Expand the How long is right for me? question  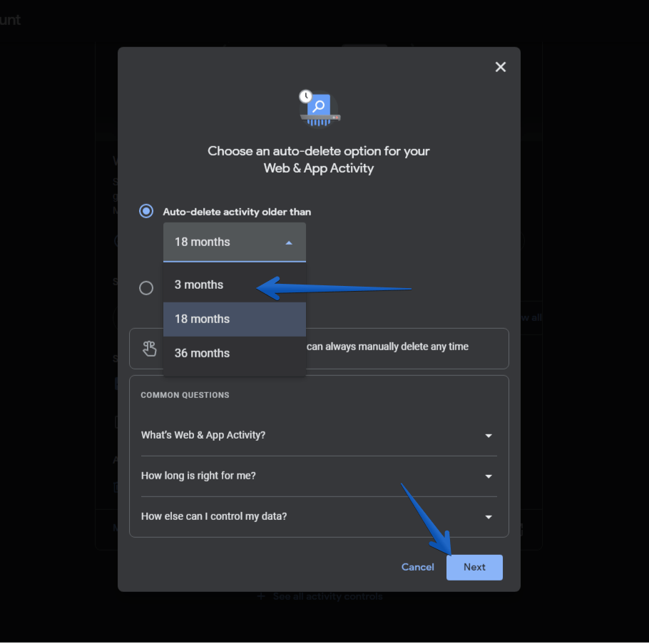[x=197, y=476]
